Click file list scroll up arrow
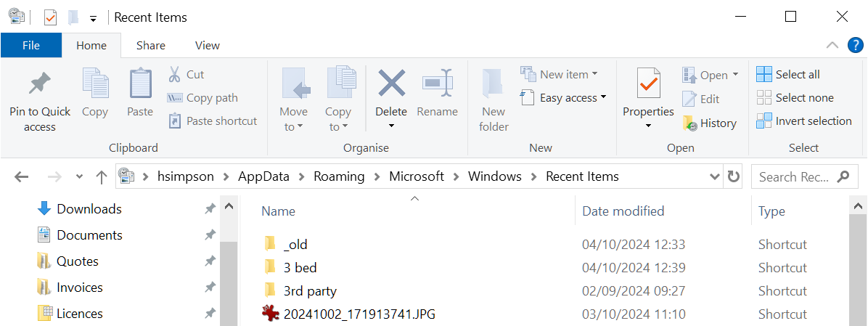The height and width of the screenshot is (326, 868). click(x=858, y=207)
